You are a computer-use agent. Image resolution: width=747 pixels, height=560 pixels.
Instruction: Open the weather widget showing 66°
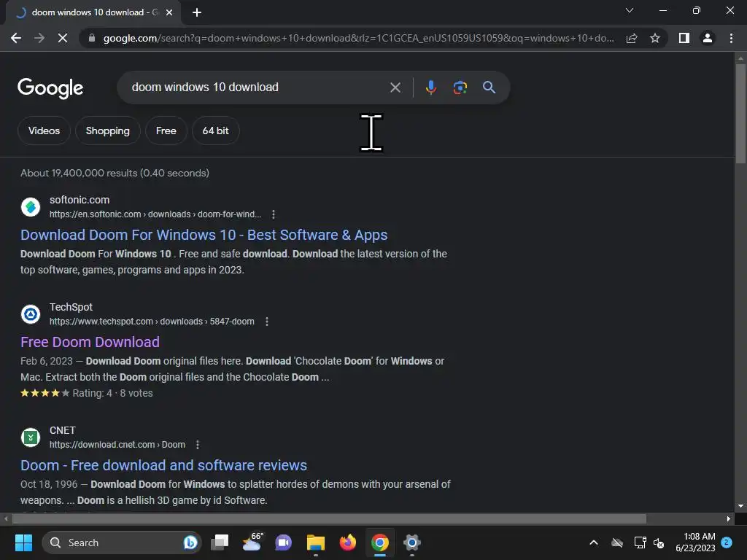click(x=252, y=542)
